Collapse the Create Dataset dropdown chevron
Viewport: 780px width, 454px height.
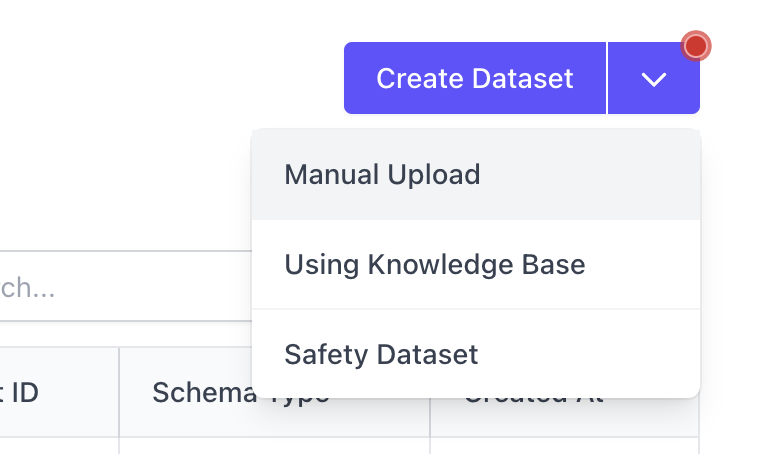[654, 78]
